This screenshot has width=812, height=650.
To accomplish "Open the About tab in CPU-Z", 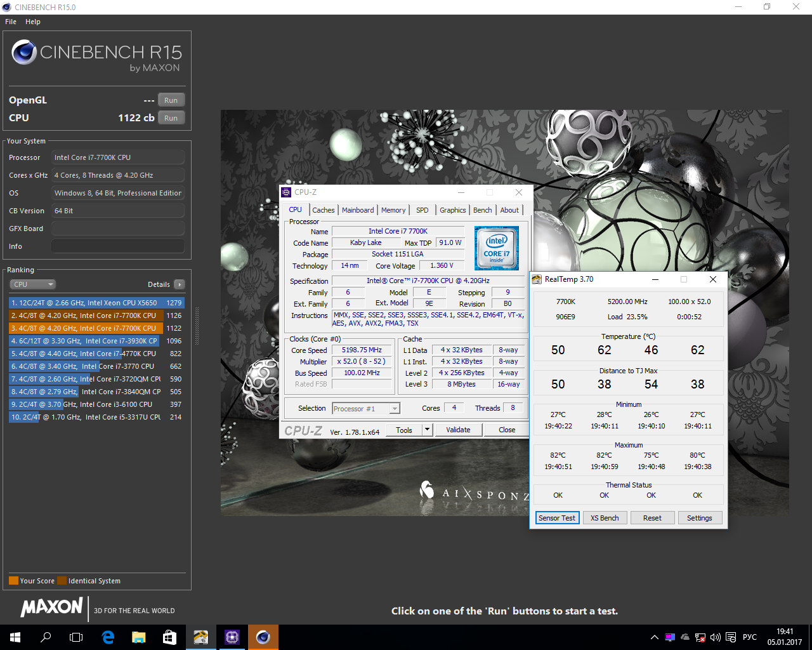I will [509, 210].
